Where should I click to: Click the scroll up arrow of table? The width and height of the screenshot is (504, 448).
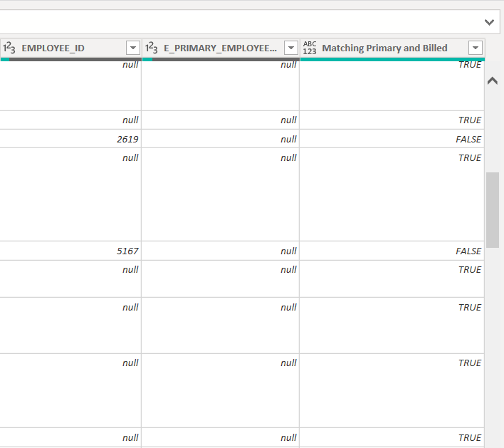pos(492,80)
